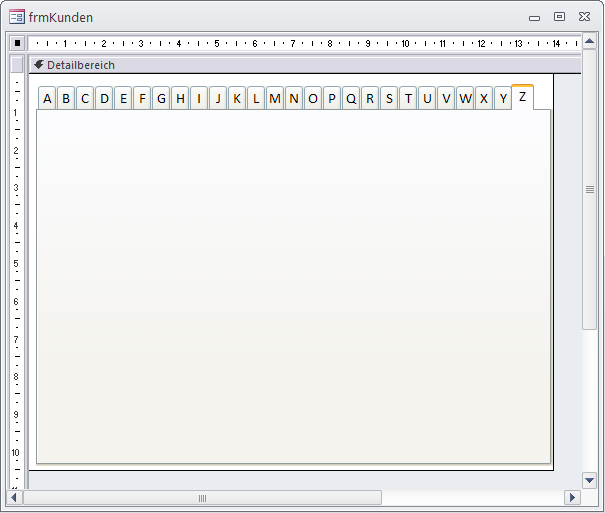The image size is (605, 513).
Task: Choose the F tab
Action: coord(142,98)
